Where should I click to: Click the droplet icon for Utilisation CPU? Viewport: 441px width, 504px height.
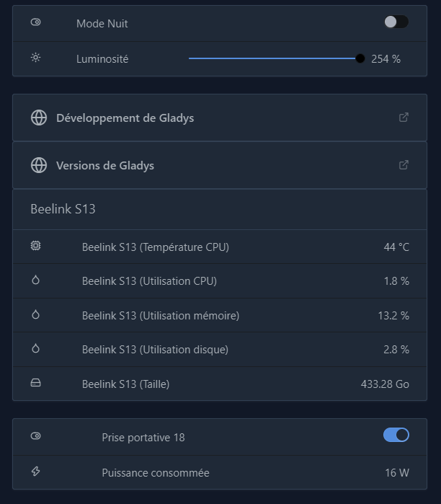coord(35,280)
